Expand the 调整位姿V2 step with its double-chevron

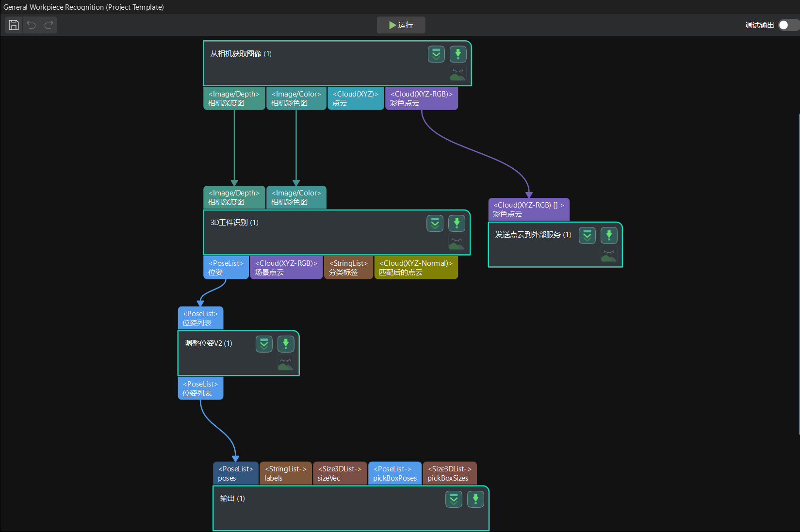(x=264, y=344)
